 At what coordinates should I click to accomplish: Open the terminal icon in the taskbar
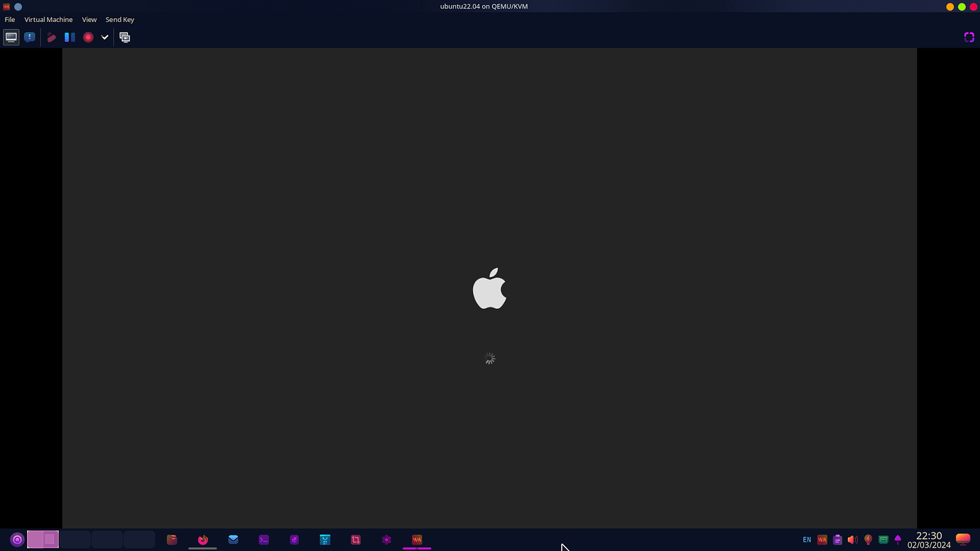(263, 540)
